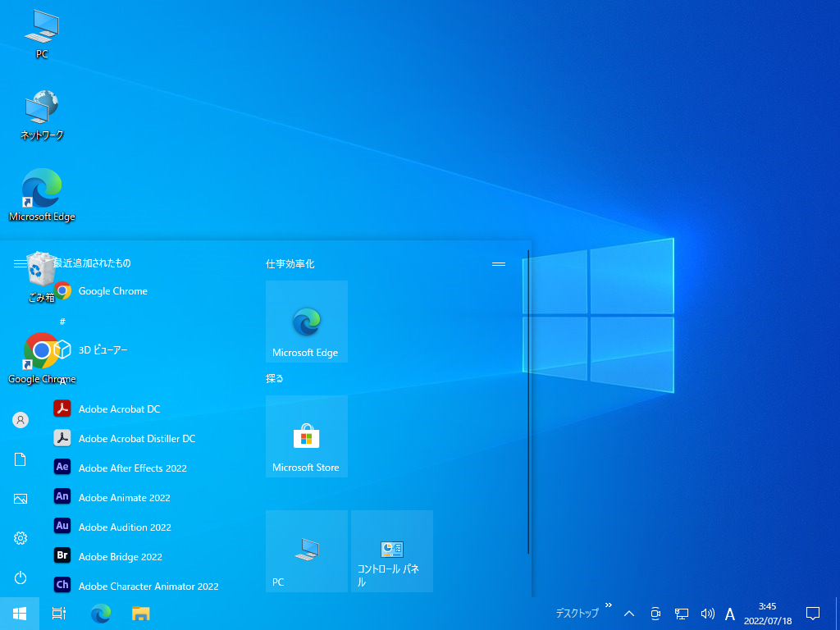
Task: Jump to app list letter # header
Action: point(62,322)
